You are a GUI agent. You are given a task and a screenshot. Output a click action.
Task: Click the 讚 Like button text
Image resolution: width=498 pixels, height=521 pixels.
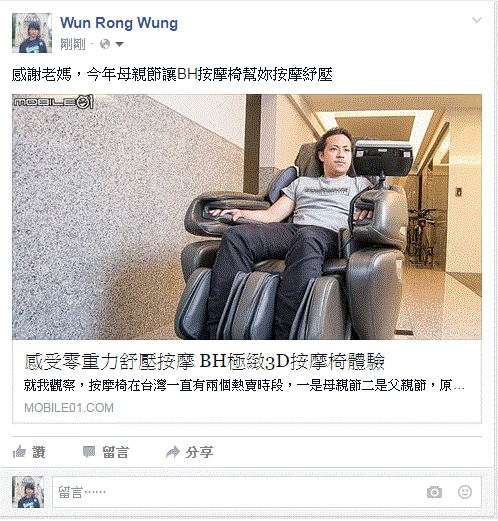tap(39, 452)
